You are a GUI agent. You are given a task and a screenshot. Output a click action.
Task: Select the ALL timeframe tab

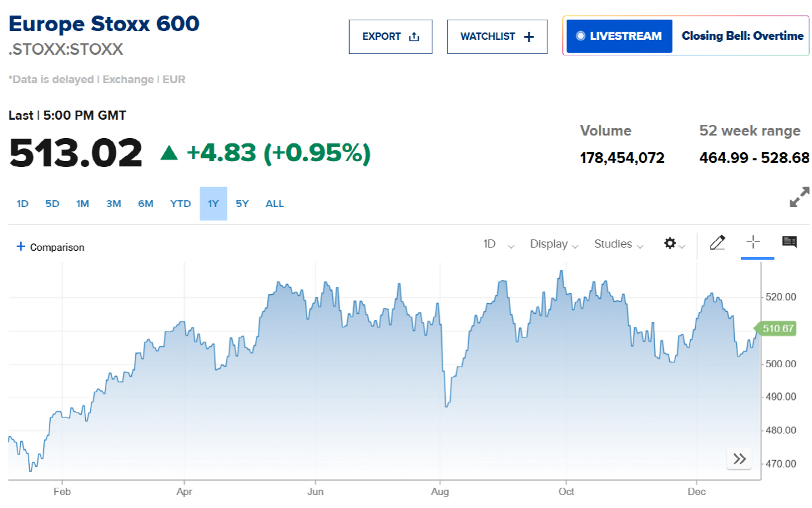pos(274,203)
